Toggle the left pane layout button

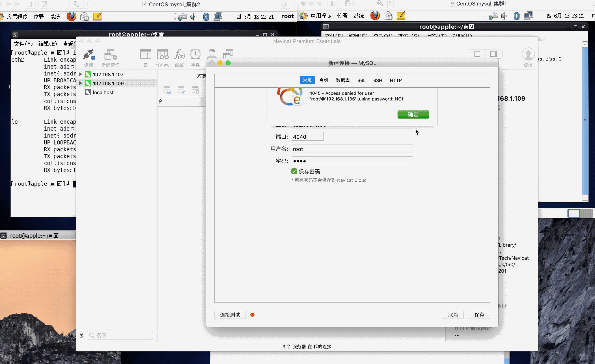click(x=477, y=54)
